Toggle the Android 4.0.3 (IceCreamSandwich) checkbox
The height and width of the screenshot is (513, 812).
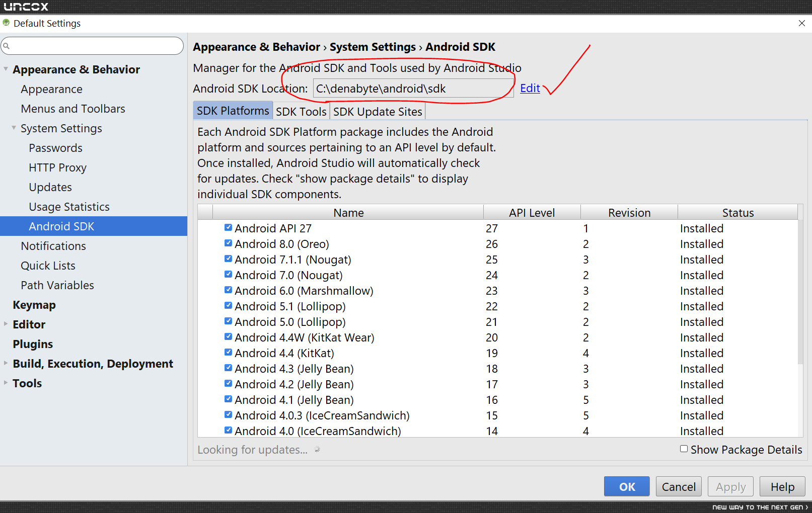228,414
